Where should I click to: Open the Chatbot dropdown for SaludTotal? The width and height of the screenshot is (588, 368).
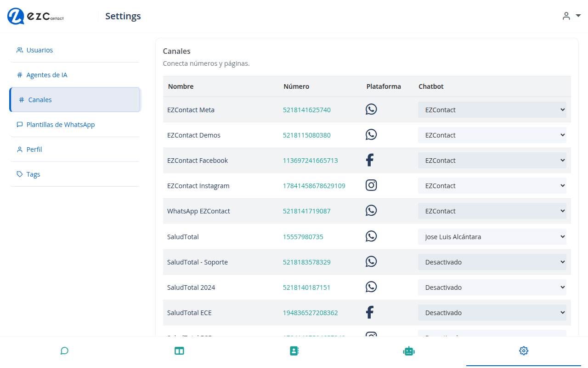click(492, 236)
